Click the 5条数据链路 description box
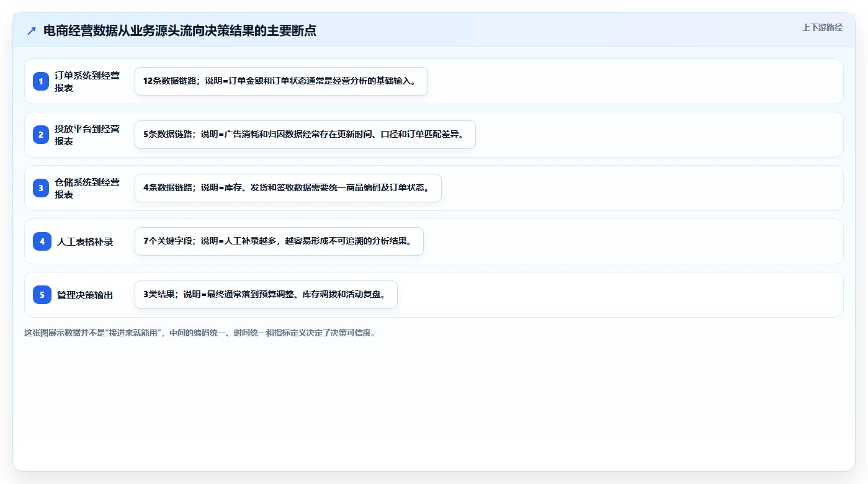The image size is (868, 484). [305, 135]
